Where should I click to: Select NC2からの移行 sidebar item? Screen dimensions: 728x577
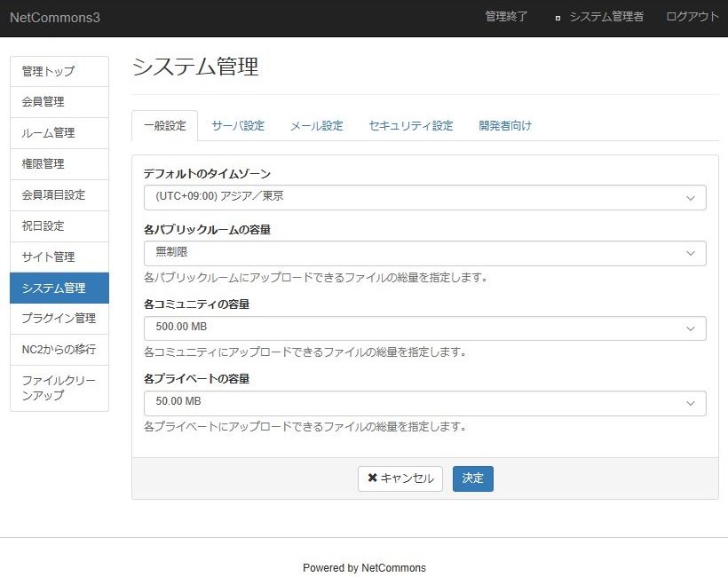coord(59,349)
